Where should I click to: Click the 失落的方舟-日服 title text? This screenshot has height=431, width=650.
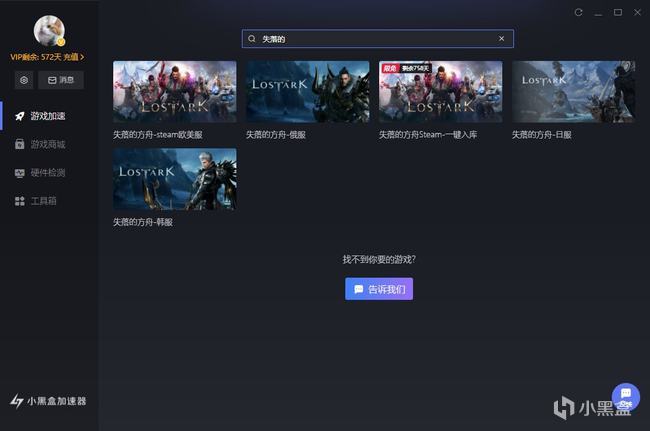[x=541, y=135]
